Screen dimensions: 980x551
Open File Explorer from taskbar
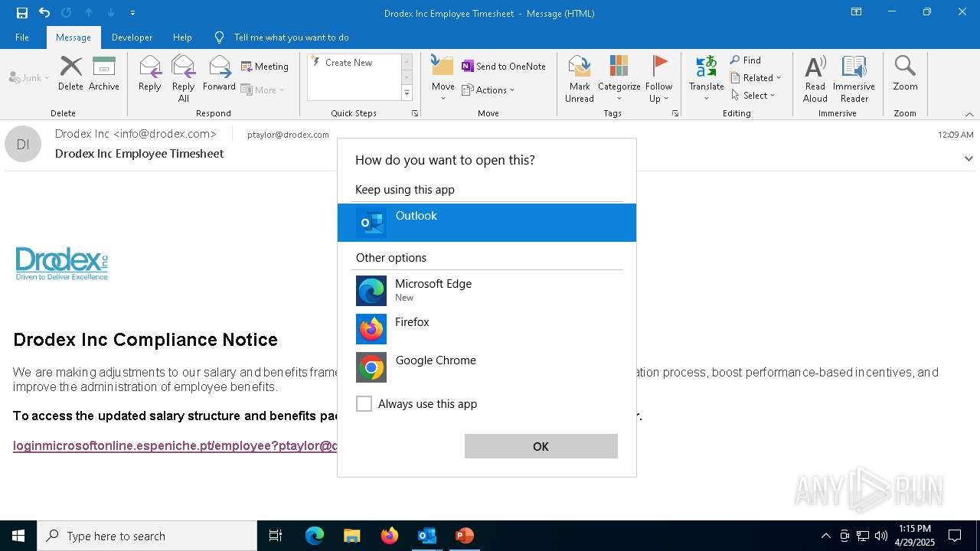tap(352, 536)
